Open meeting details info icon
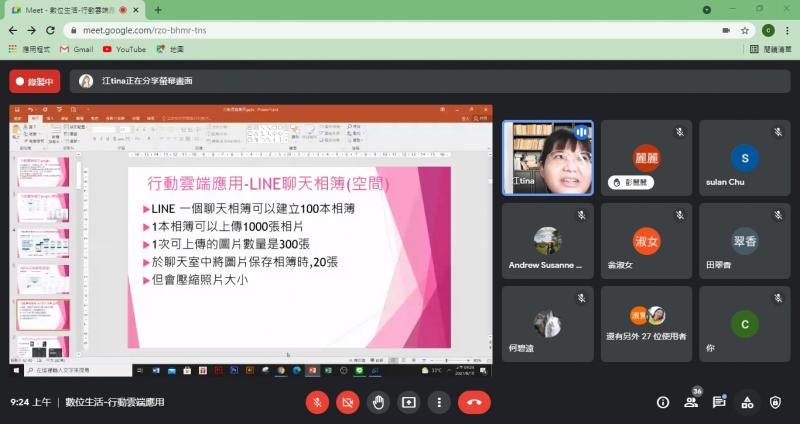The width and height of the screenshot is (800, 424). (x=663, y=403)
